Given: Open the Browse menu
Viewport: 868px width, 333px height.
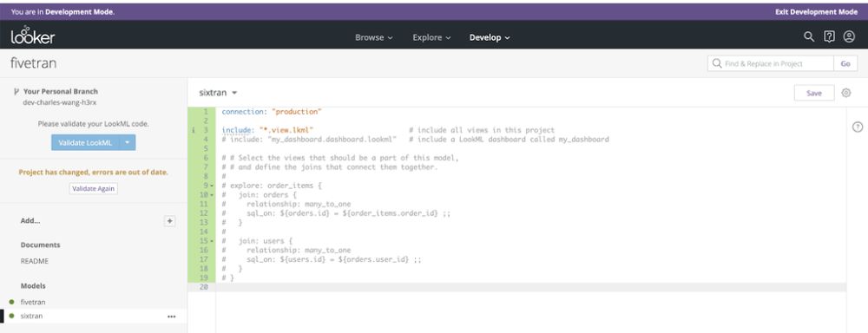Looking at the screenshot, I should pyautogui.click(x=373, y=37).
